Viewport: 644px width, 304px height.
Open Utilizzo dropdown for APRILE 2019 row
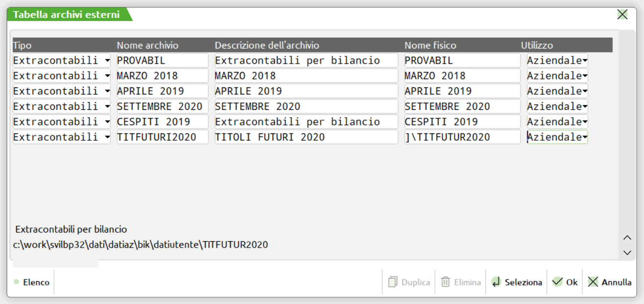[x=585, y=91]
